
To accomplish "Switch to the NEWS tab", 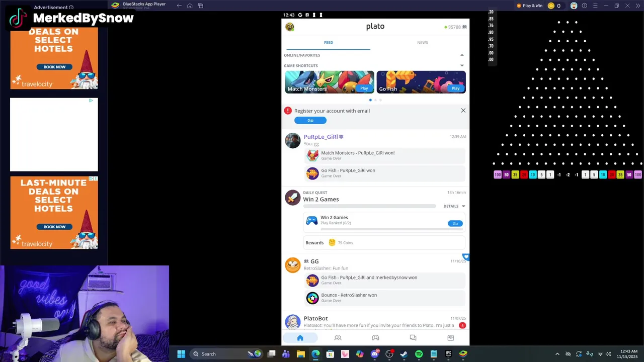I will click(423, 43).
